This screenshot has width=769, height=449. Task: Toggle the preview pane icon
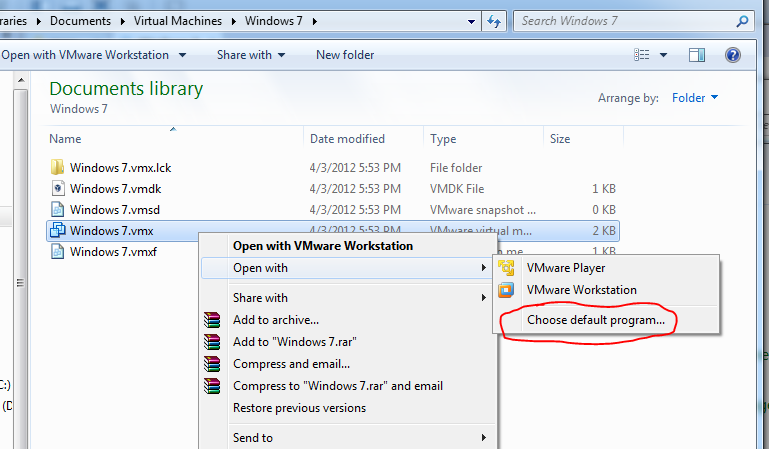tap(696, 55)
